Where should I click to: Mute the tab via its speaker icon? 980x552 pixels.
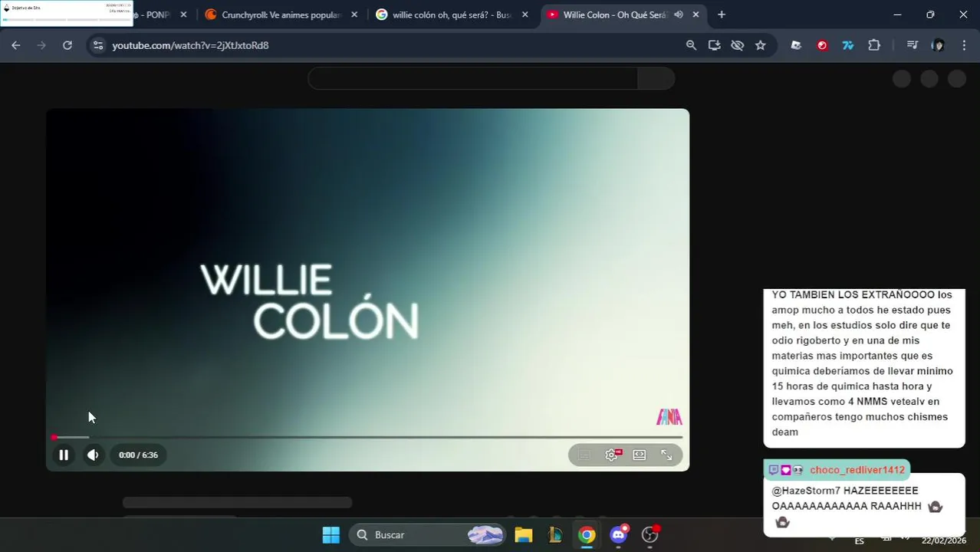[679, 15]
